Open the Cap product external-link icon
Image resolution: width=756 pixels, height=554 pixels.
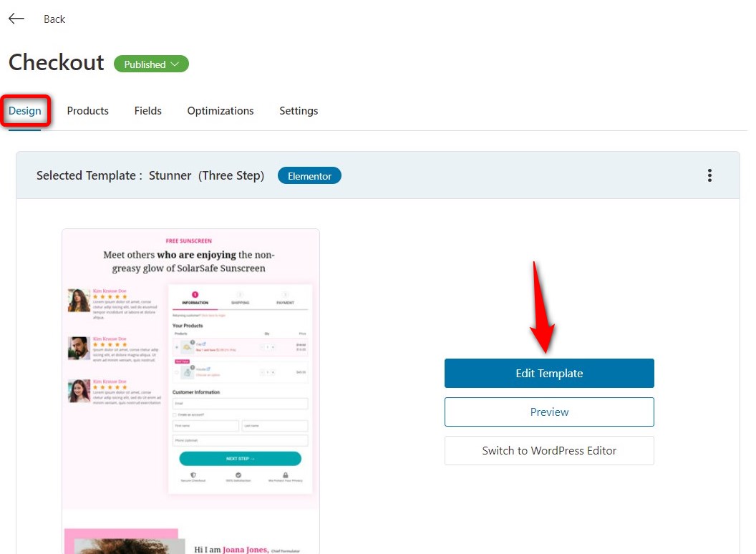click(203, 342)
